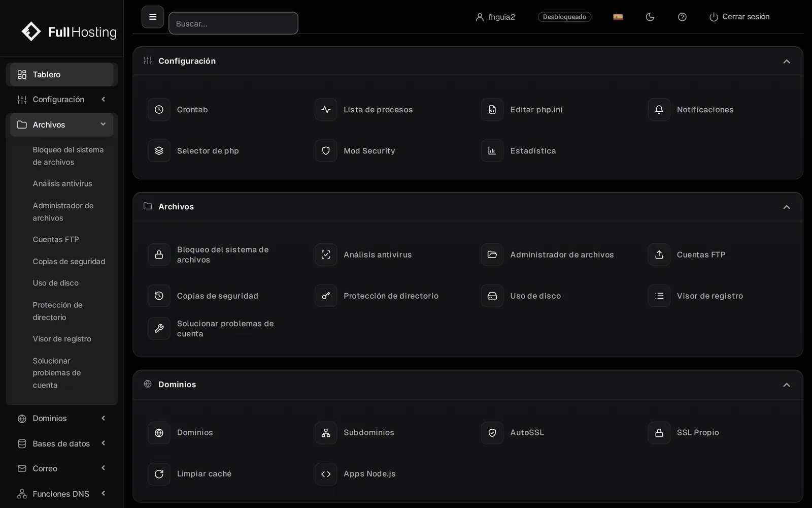Screen dimensions: 812x508
Task: Open Copias de seguridad history icon
Action: click(x=159, y=296)
